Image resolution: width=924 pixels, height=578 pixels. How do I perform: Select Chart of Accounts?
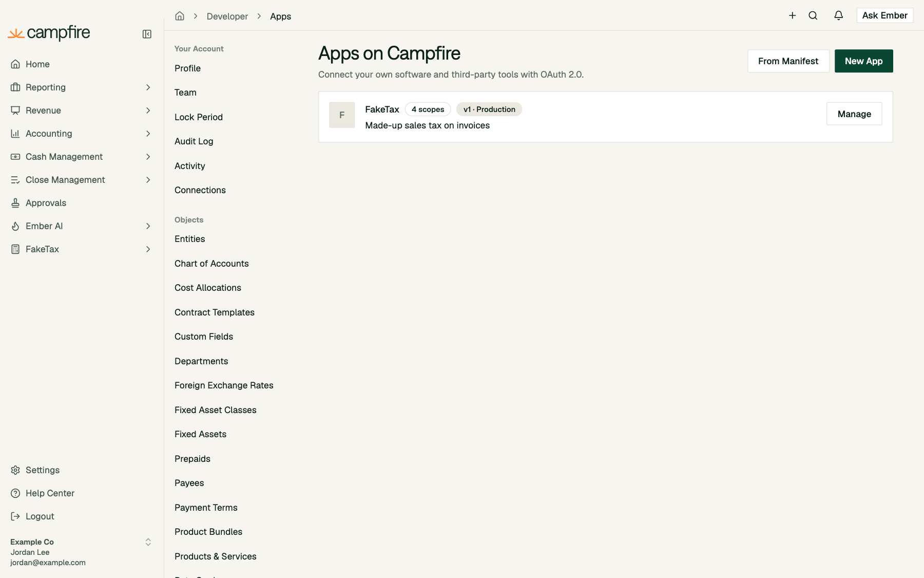point(211,264)
